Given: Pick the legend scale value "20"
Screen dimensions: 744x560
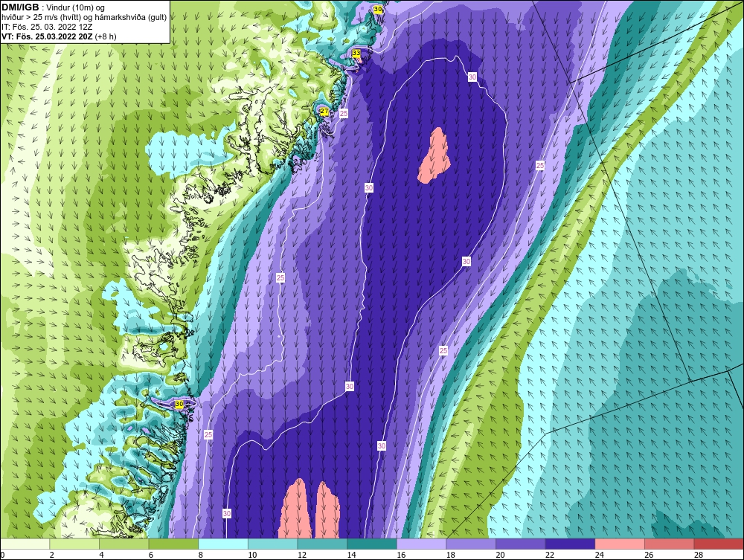Looking at the screenshot, I should (500, 555).
